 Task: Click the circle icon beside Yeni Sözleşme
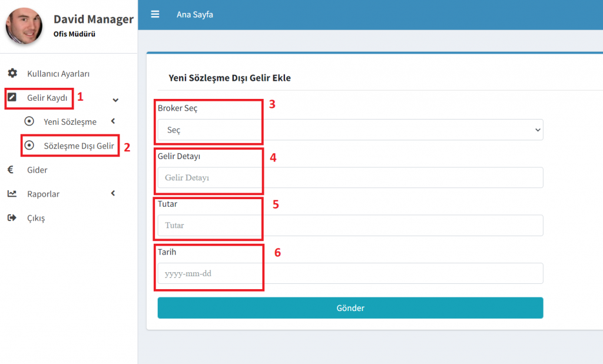tap(29, 122)
